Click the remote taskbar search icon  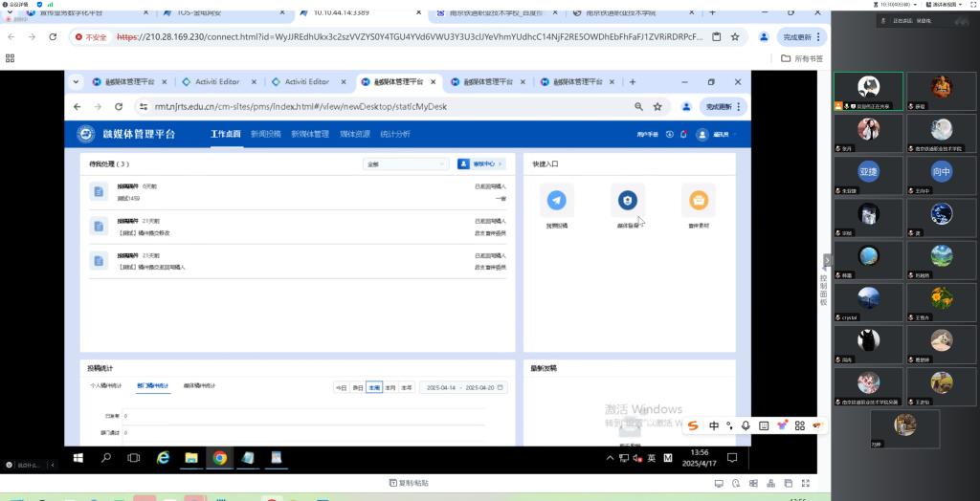click(106, 458)
